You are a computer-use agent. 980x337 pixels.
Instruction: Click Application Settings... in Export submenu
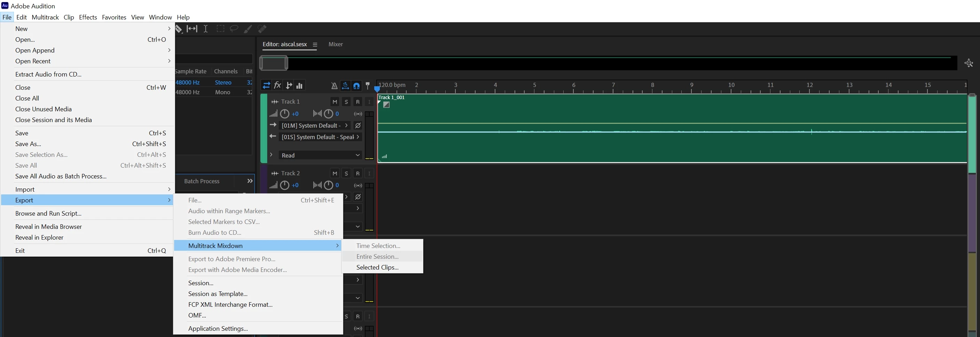[258, 328]
